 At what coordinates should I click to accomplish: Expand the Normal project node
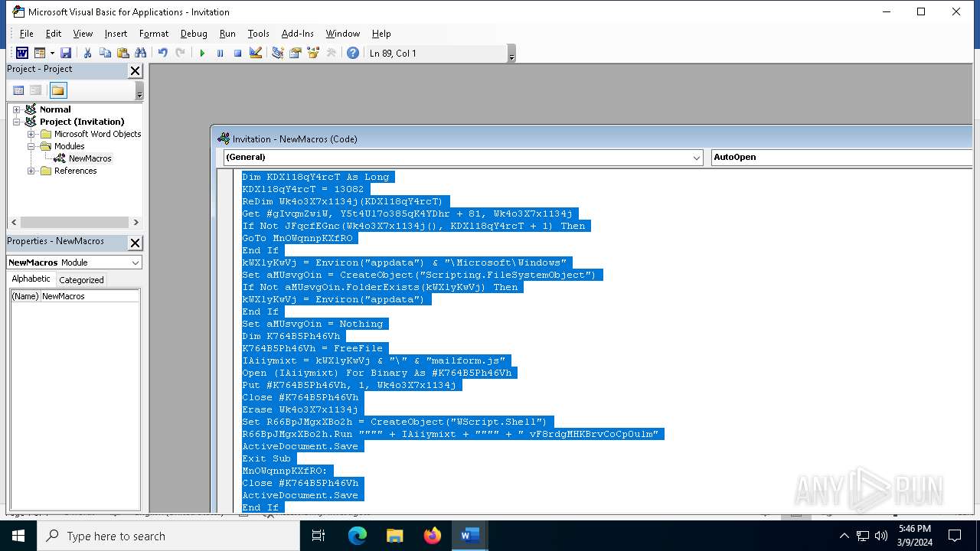(x=16, y=109)
